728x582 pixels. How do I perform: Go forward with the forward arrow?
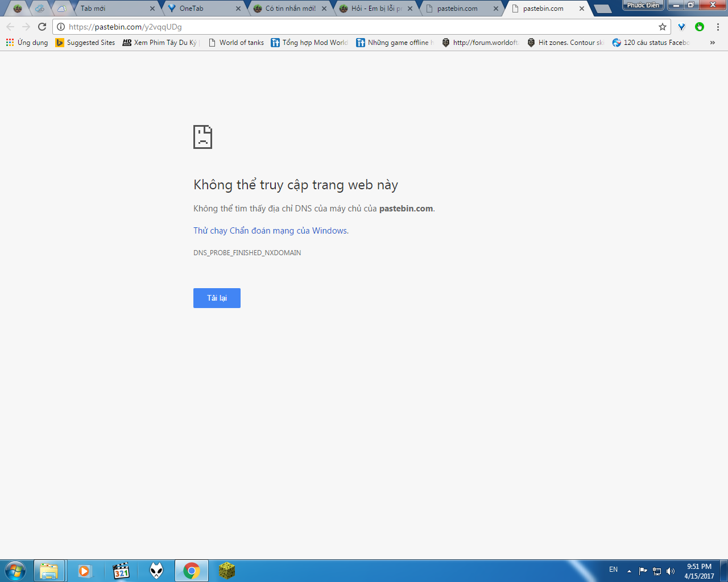[26, 27]
